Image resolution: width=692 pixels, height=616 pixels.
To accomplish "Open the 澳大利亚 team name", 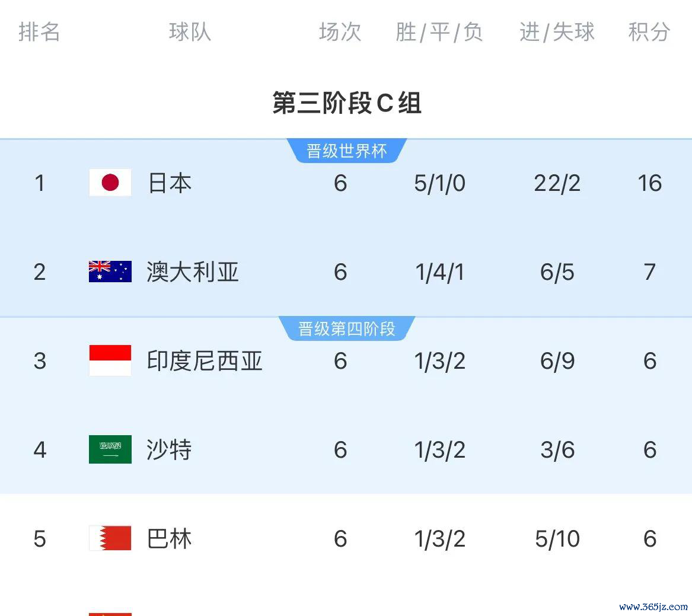I will 192,272.
